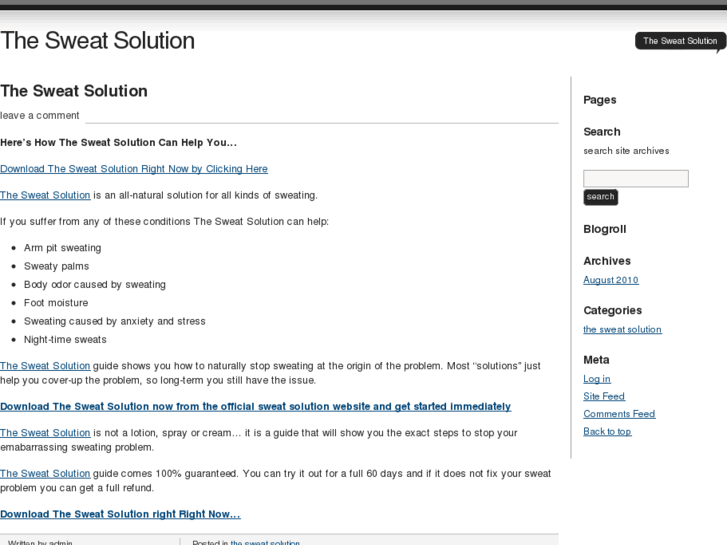Jump using Back to top link
Viewport: 727px width, 545px height.
click(607, 431)
